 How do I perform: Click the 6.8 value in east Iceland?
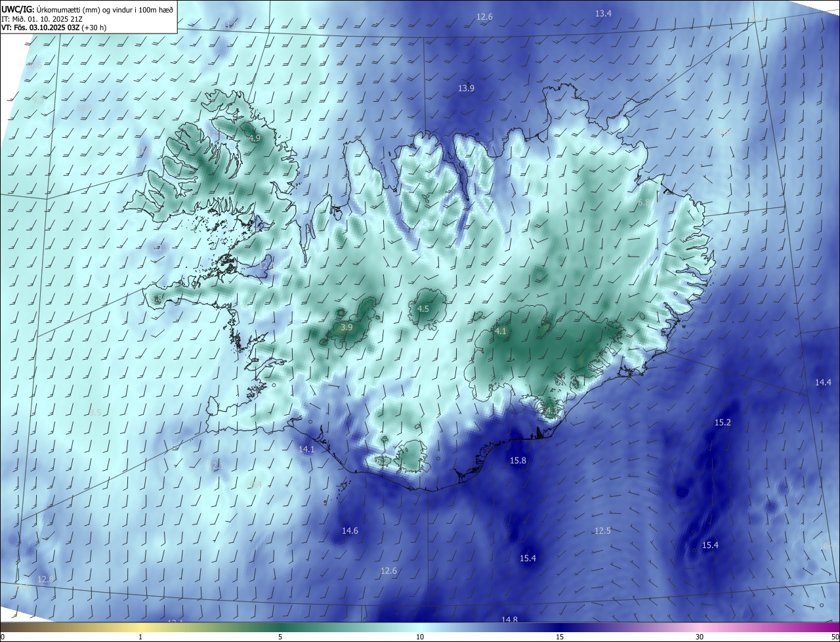(643, 203)
